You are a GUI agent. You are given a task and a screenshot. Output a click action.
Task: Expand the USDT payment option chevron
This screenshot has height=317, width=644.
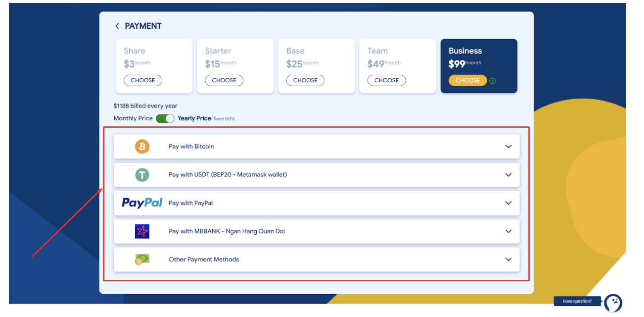coord(508,175)
